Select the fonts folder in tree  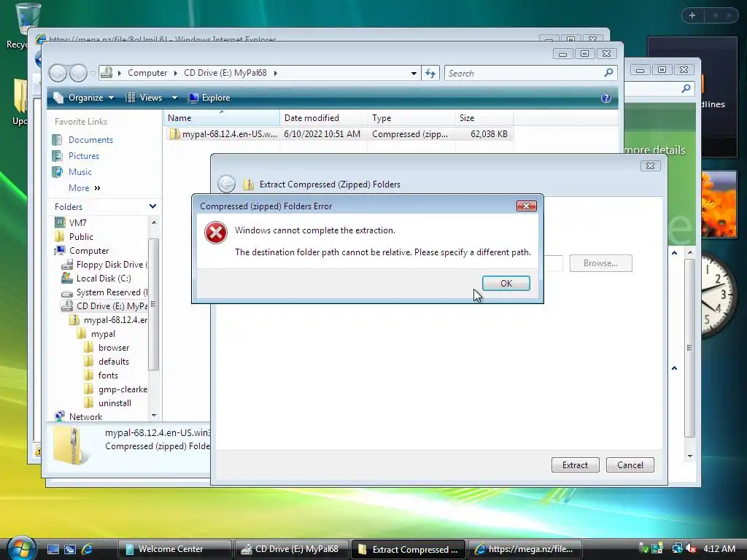coord(108,376)
